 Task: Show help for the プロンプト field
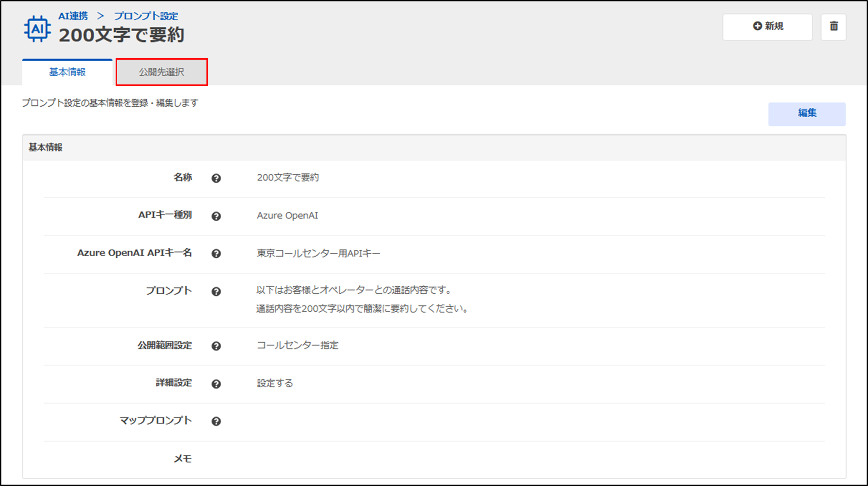(x=216, y=291)
